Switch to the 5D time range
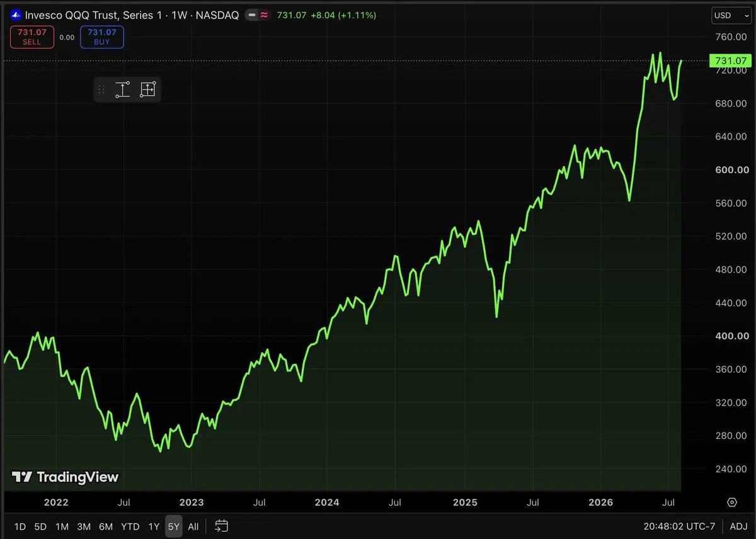This screenshot has width=756, height=539. coord(40,526)
